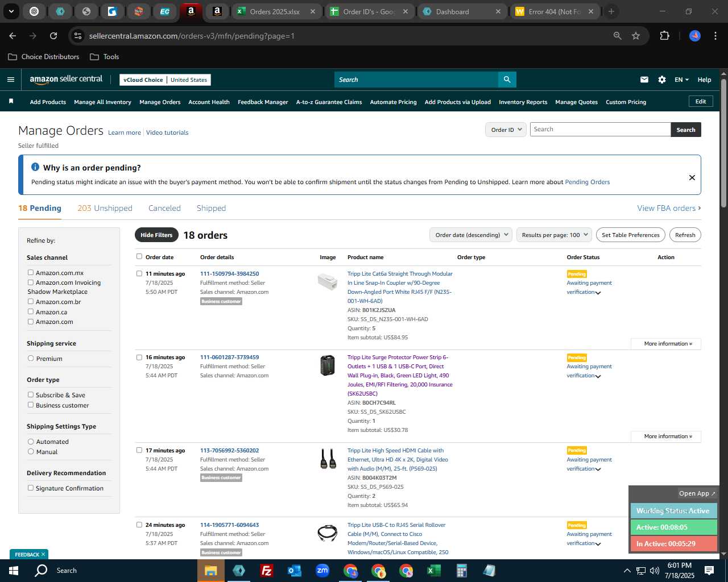Click the page vertical scrollbar
Screen dimensions: 728x582
click(723, 144)
